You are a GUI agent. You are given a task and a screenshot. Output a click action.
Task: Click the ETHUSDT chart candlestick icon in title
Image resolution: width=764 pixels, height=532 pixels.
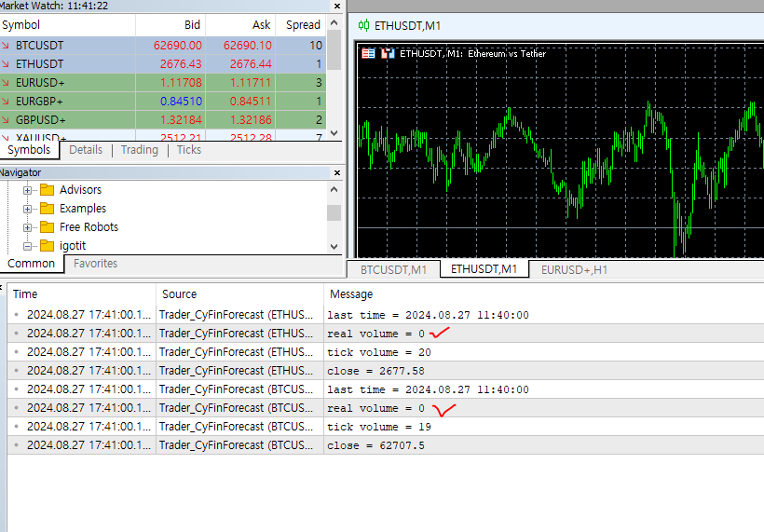[x=363, y=25]
